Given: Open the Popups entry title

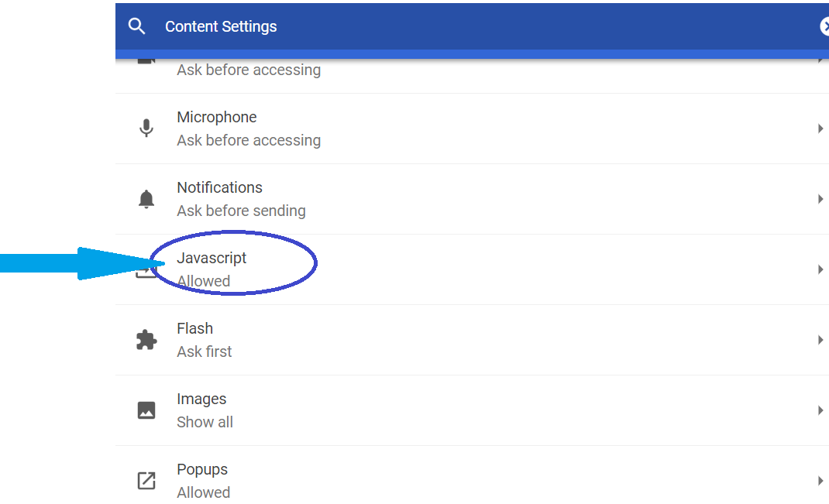Looking at the screenshot, I should (x=202, y=469).
